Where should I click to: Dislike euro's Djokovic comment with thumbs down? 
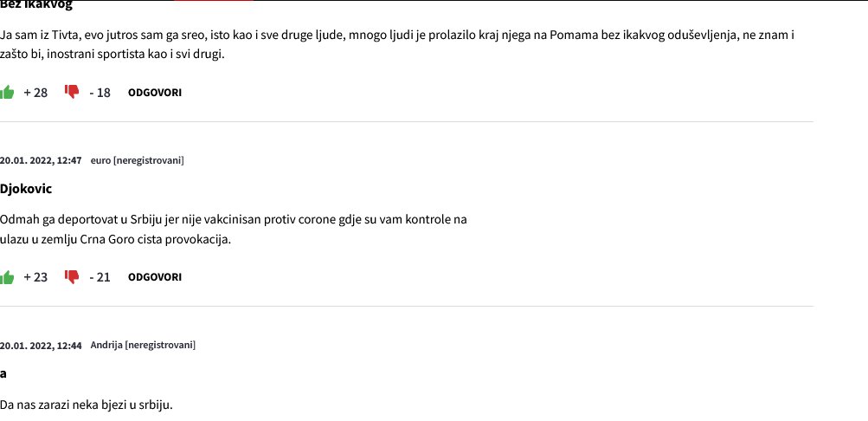tap(72, 277)
